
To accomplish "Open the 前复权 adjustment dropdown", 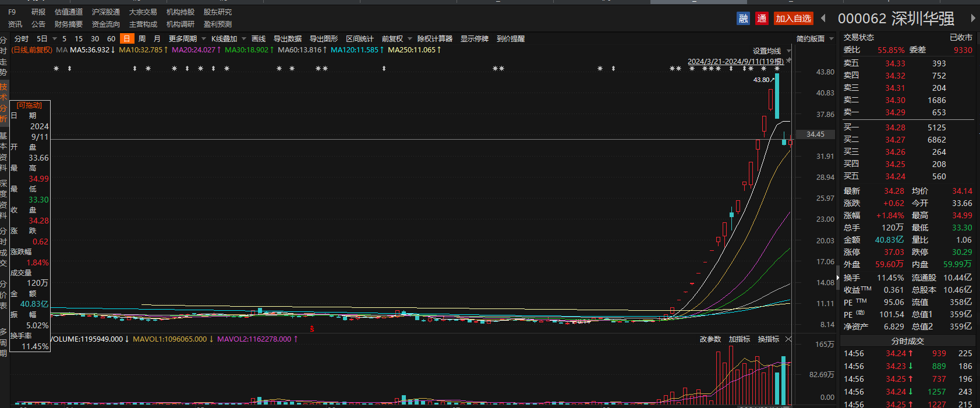I will tap(397, 39).
